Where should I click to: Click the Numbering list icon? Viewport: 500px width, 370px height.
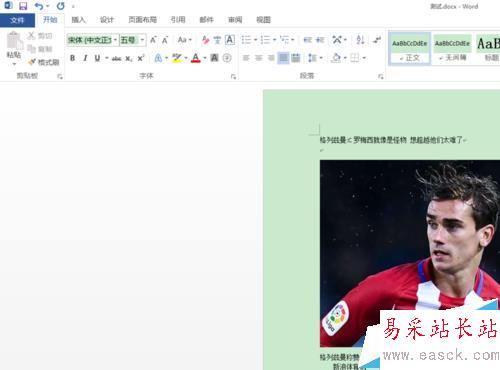[x=266, y=40]
